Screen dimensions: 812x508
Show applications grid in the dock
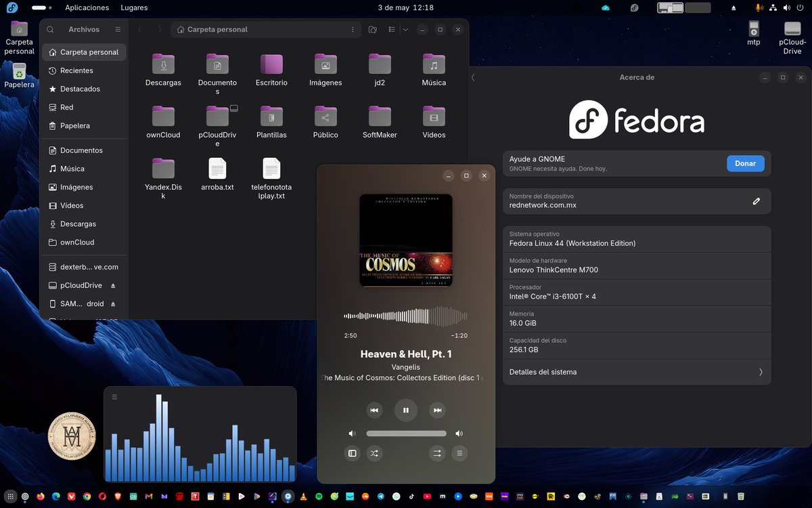pos(11,496)
